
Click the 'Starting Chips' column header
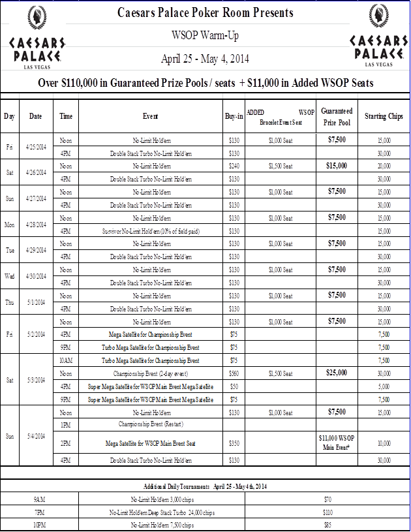pyautogui.click(x=384, y=116)
